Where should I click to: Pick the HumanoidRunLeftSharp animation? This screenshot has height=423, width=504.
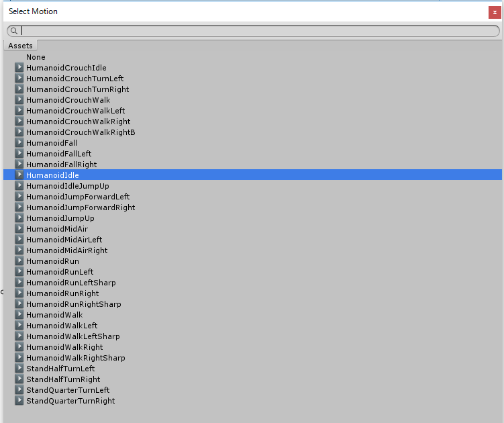tap(70, 283)
